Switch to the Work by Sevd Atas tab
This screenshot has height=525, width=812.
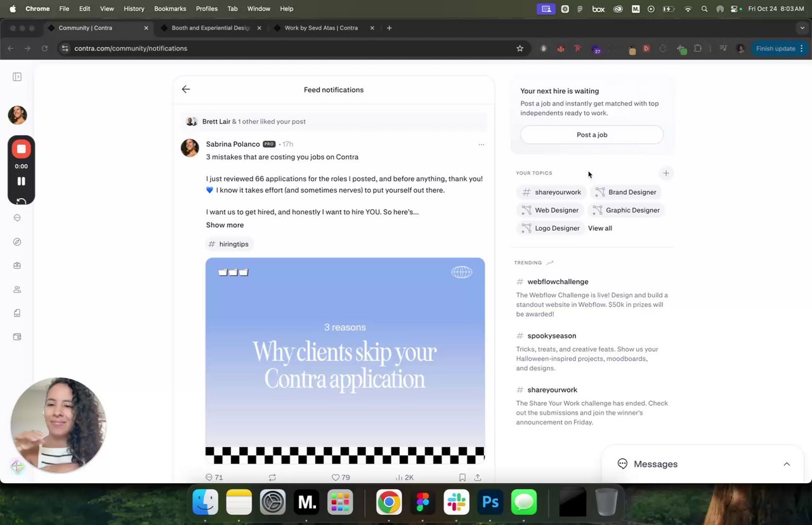pyautogui.click(x=321, y=28)
